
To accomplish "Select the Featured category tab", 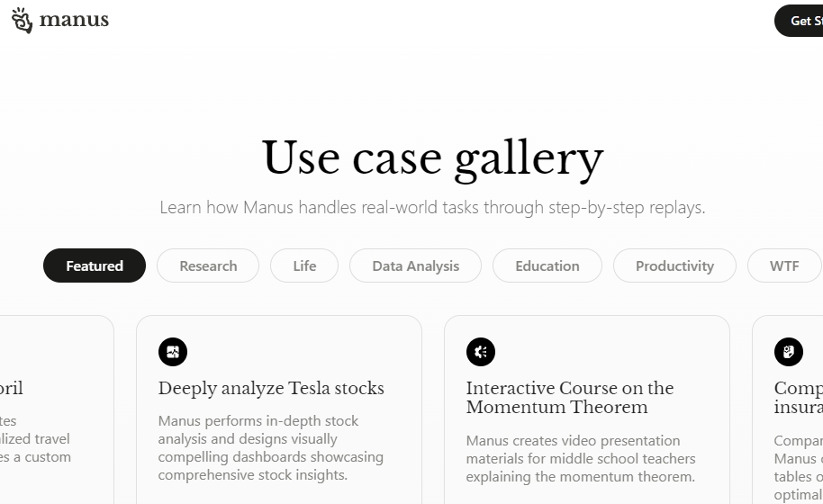I will (95, 265).
